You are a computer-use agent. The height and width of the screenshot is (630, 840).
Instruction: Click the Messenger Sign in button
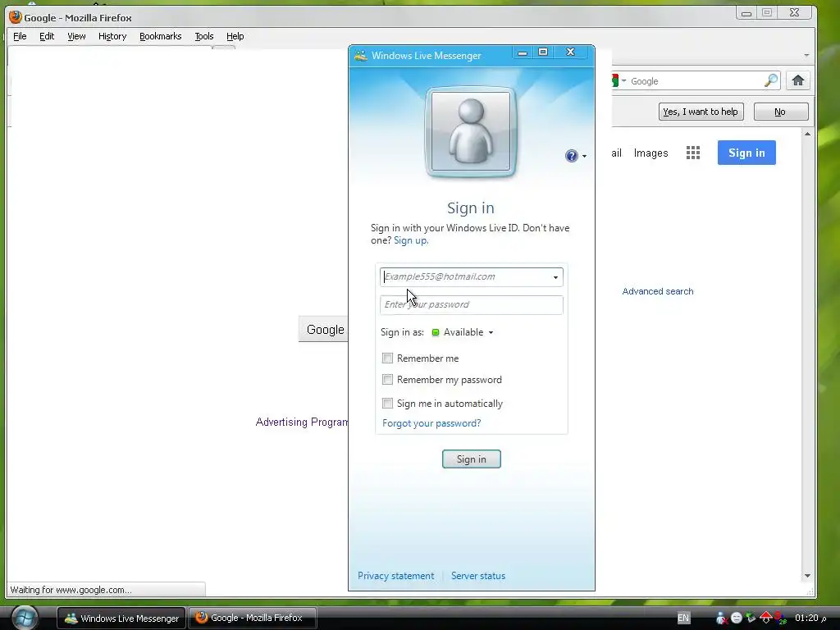(x=472, y=459)
